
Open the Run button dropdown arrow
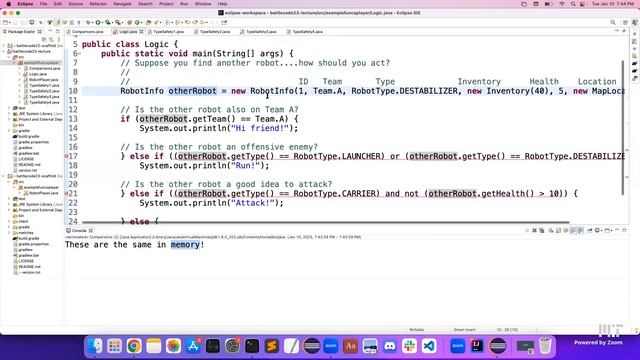[102, 22]
